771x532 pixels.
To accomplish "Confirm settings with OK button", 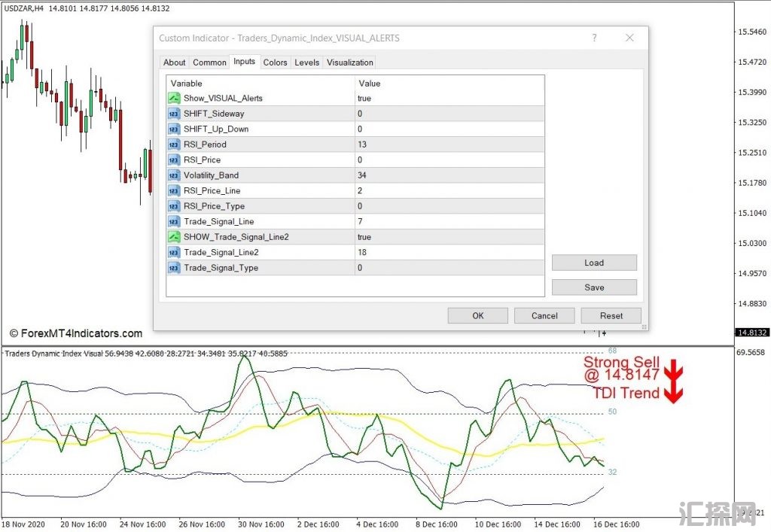I will coord(478,316).
